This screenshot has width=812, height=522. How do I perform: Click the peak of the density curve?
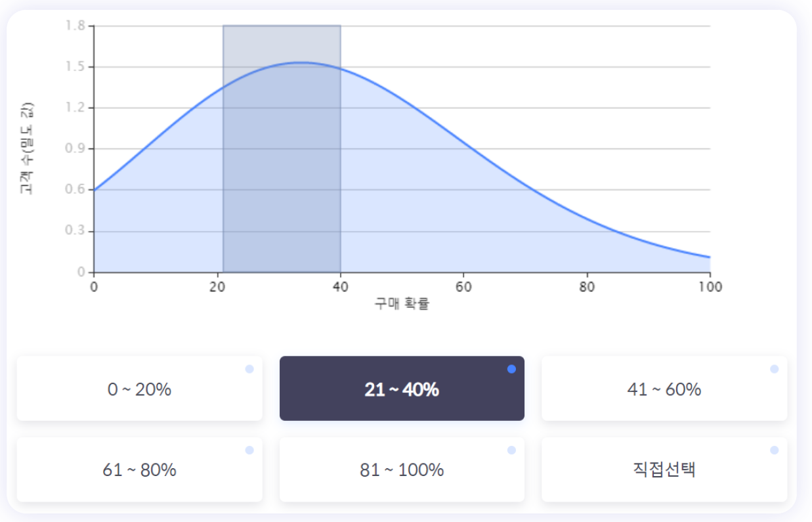coord(300,63)
